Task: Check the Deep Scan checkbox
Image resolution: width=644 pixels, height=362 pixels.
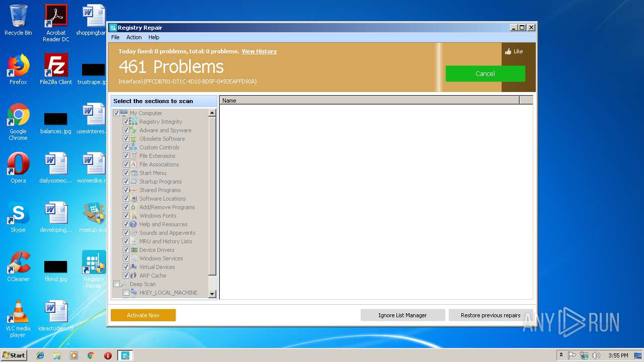Action: (117, 284)
